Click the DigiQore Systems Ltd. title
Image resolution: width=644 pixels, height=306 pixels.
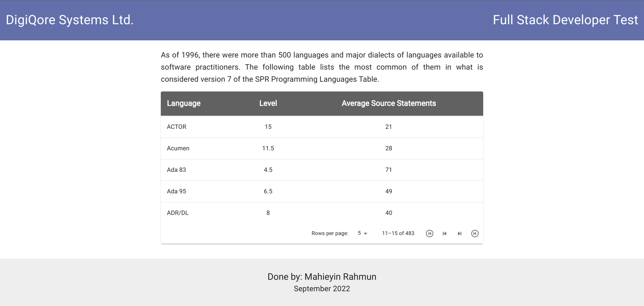(x=70, y=20)
